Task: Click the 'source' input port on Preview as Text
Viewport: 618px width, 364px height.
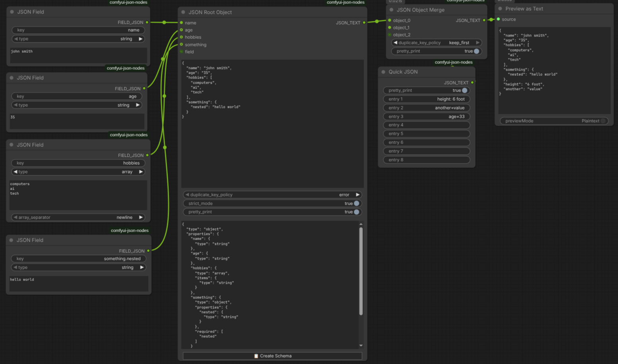Action: (499, 19)
